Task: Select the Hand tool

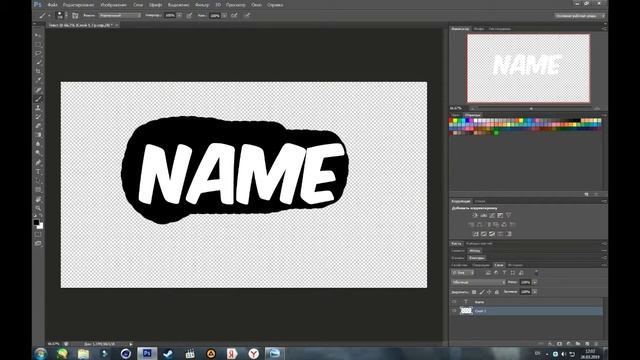Action: 38,199
